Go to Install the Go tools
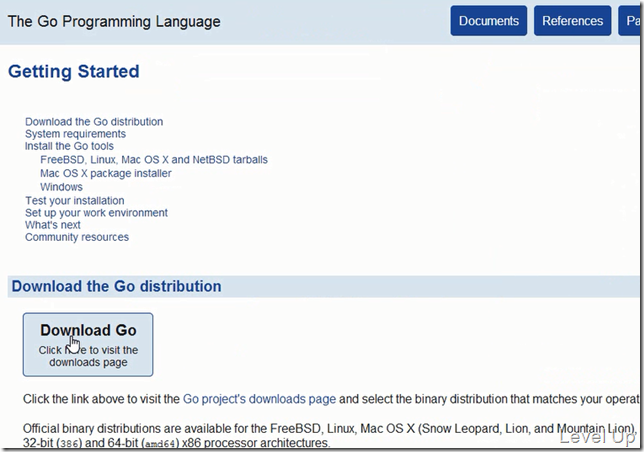644x452 pixels. (69, 146)
